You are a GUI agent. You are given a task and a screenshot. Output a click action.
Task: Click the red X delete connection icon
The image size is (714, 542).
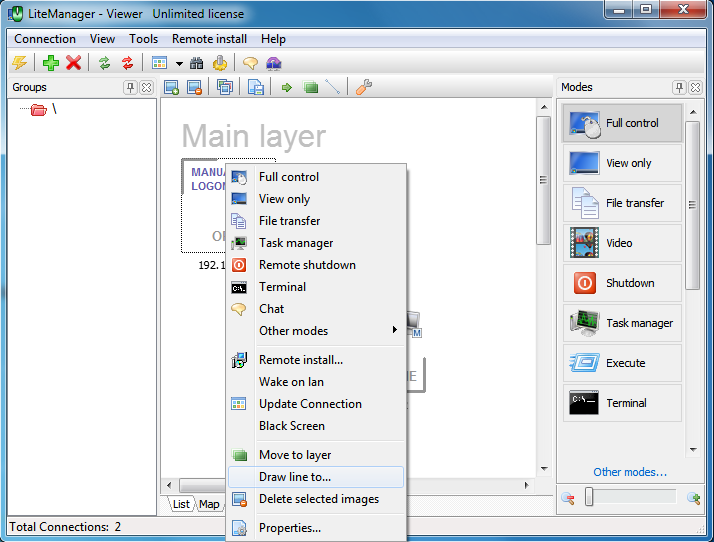tap(73, 63)
